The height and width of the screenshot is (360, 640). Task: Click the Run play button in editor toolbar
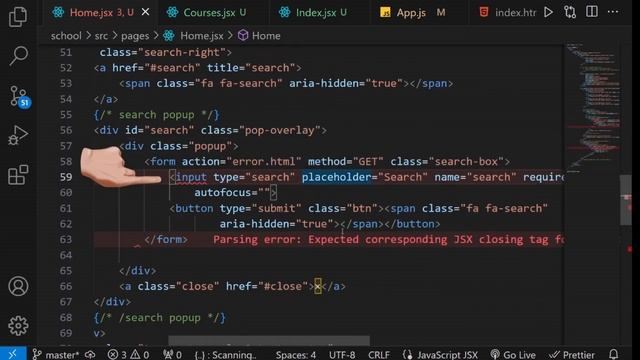tap(549, 12)
